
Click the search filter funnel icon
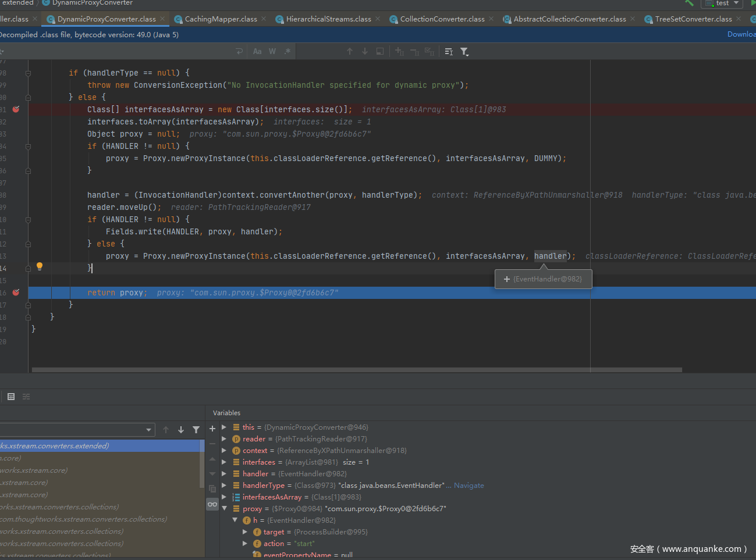coord(464,52)
